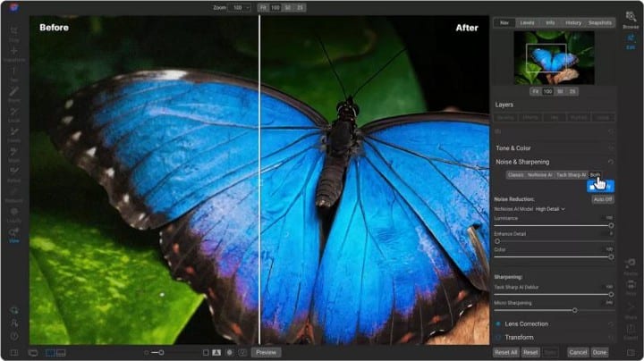
Task: Select the Local adjustment tool
Action: [14, 114]
